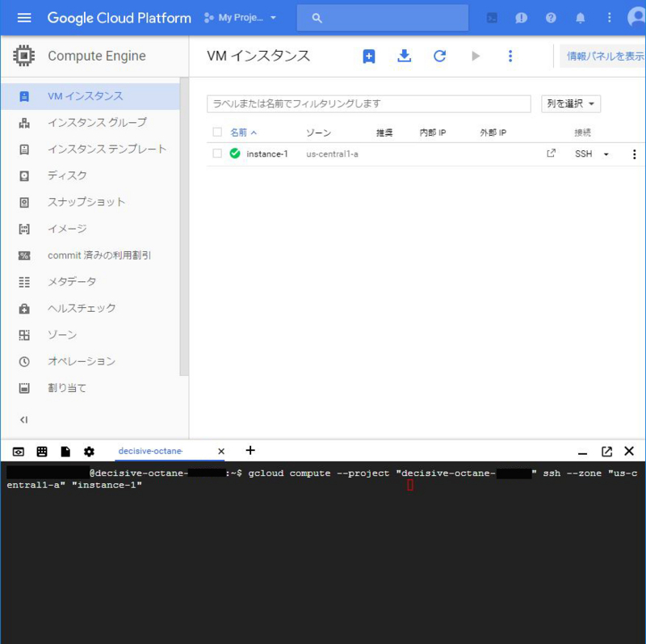Image resolution: width=646 pixels, height=644 pixels.
Task: Close the decisive-octane shell tab
Action: tap(221, 451)
